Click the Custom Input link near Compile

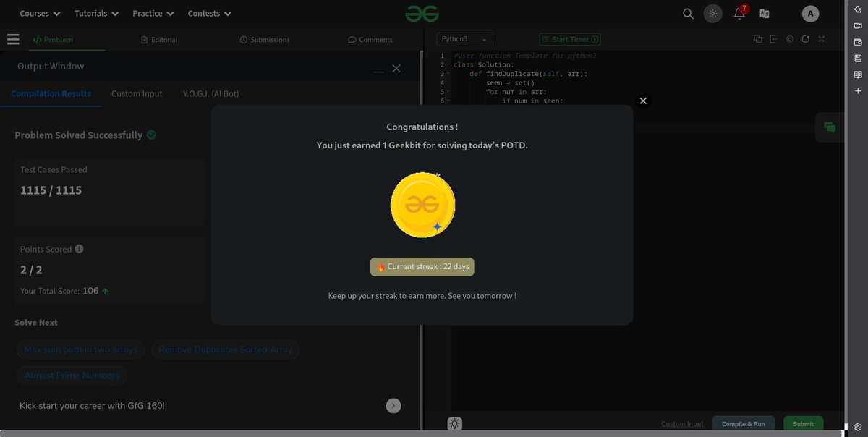pyautogui.click(x=682, y=424)
